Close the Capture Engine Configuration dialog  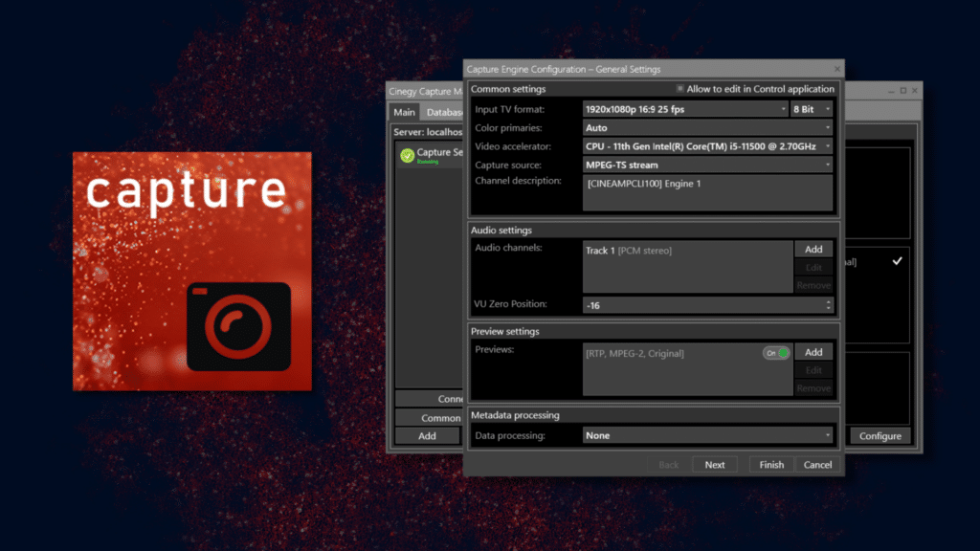coord(836,69)
